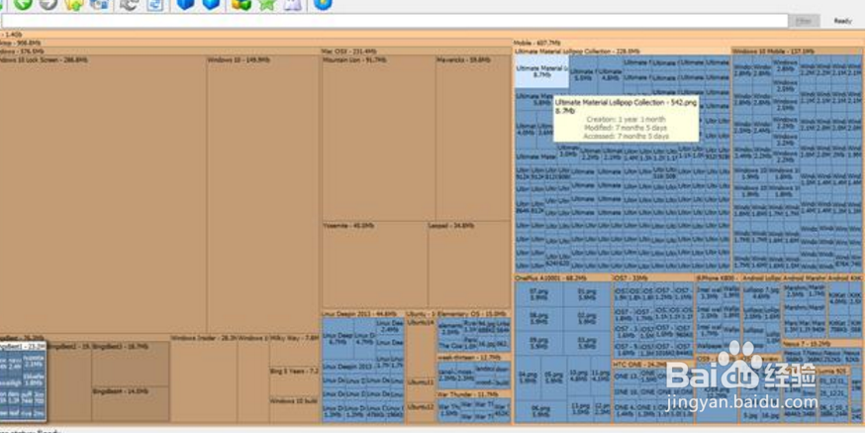Viewport: 868px width, 433px height.
Task: Click the first blue cube icon
Action: [x=185, y=4]
